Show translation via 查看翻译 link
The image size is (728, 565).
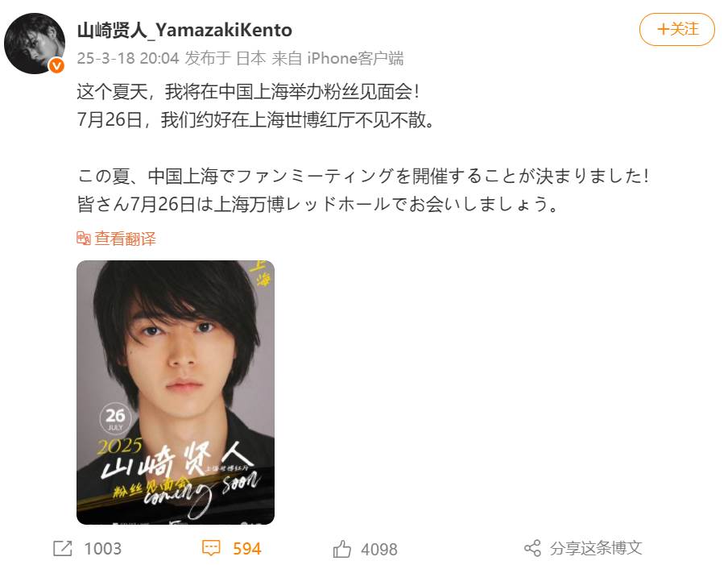(126, 239)
